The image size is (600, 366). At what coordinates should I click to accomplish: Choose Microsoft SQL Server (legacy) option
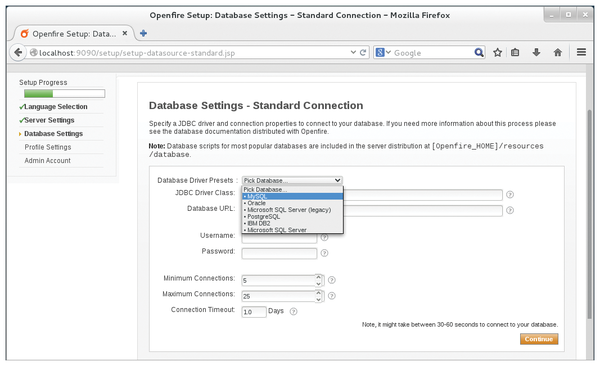[x=292, y=210]
